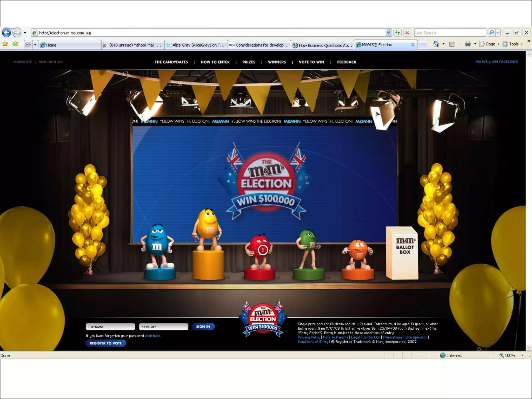This screenshot has width=532, height=399.
Task: Open The Candydates menu item
Action: click(171, 62)
